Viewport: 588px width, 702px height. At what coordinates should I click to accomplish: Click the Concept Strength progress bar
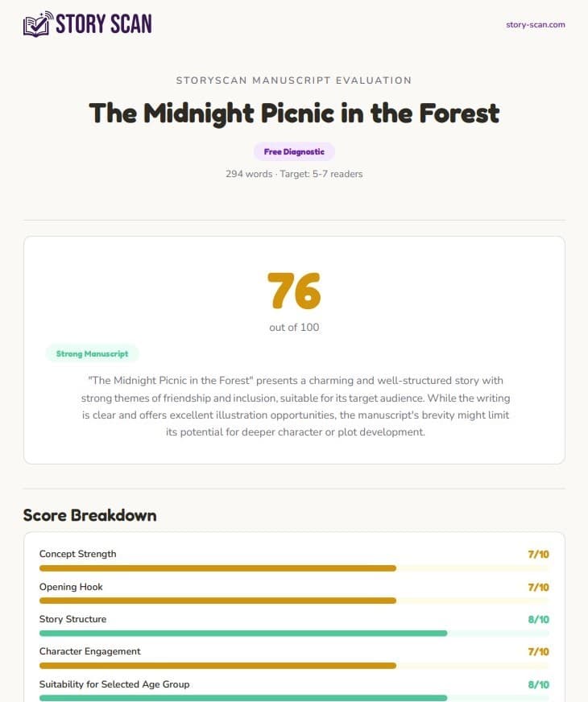click(294, 568)
